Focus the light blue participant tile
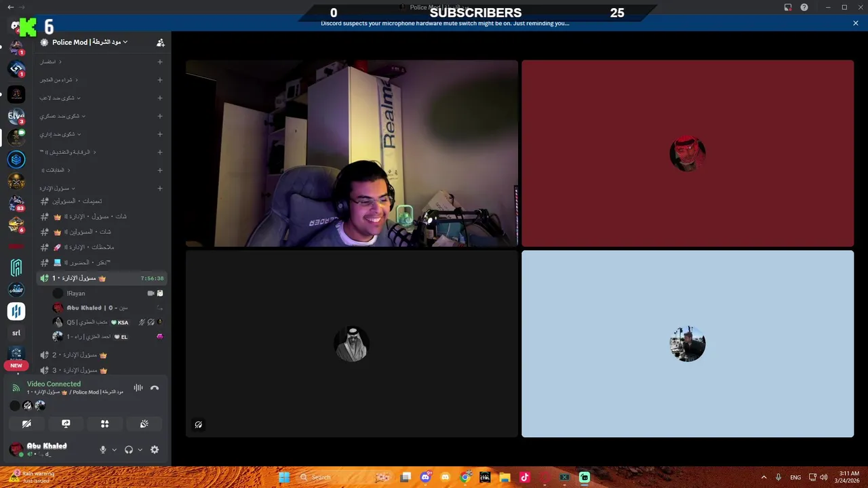868x488 pixels. click(x=688, y=344)
